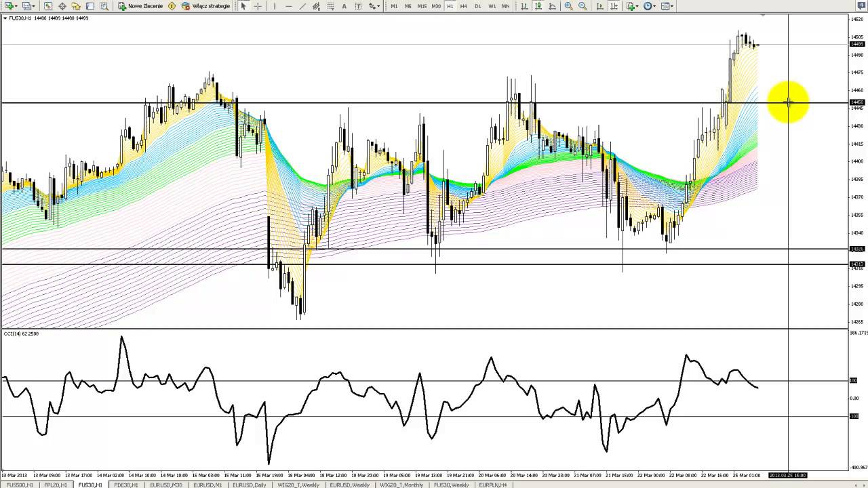Show the Market Watch window
The width and height of the screenshot is (868, 488).
48,6
